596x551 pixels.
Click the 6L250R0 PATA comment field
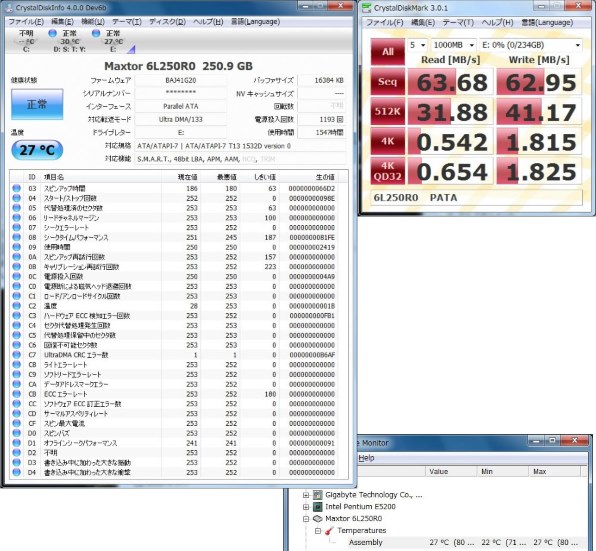click(476, 198)
